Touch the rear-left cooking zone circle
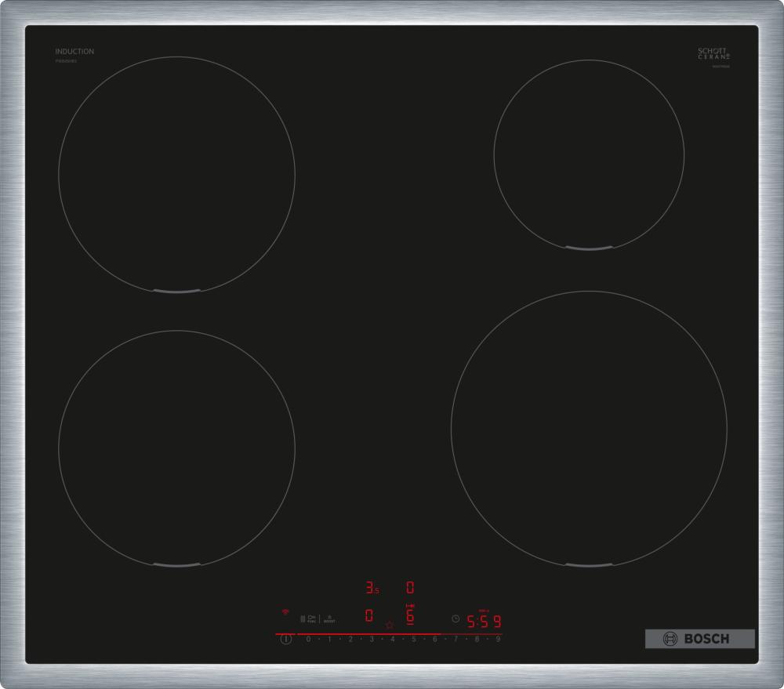The width and height of the screenshot is (784, 689). coord(176,174)
